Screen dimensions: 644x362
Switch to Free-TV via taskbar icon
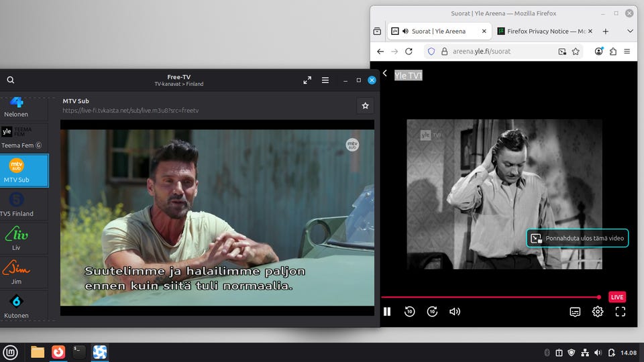100,352
